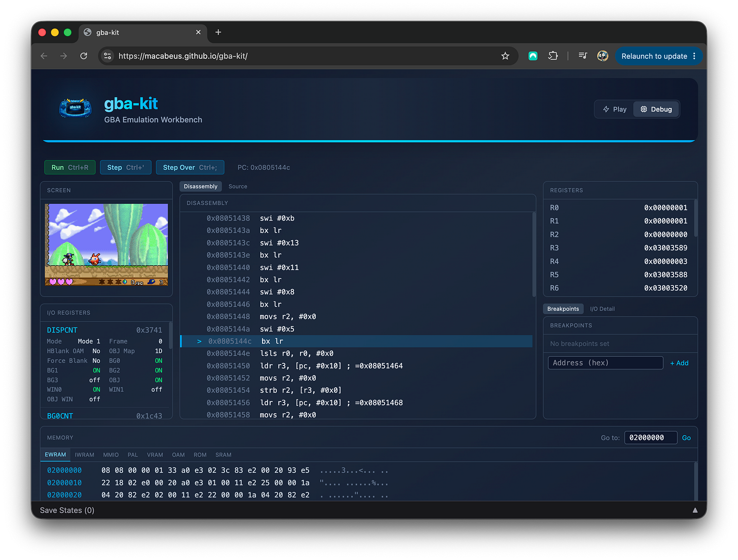Add a breakpoint with + Add

click(679, 363)
